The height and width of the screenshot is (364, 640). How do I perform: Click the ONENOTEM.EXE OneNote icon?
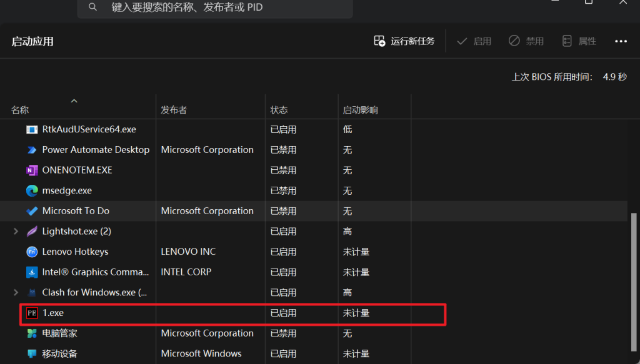(x=32, y=170)
